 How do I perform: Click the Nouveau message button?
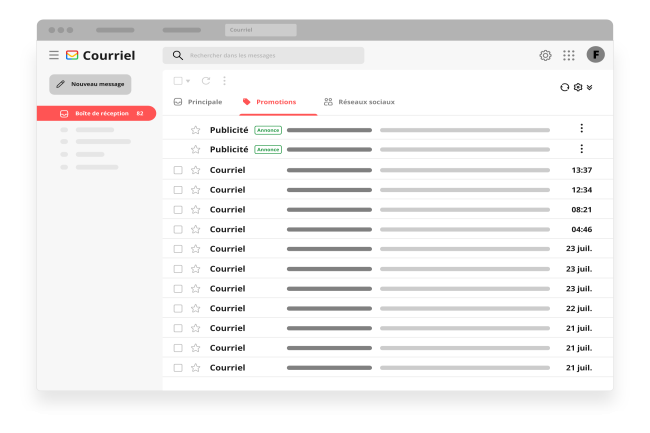tap(90, 84)
